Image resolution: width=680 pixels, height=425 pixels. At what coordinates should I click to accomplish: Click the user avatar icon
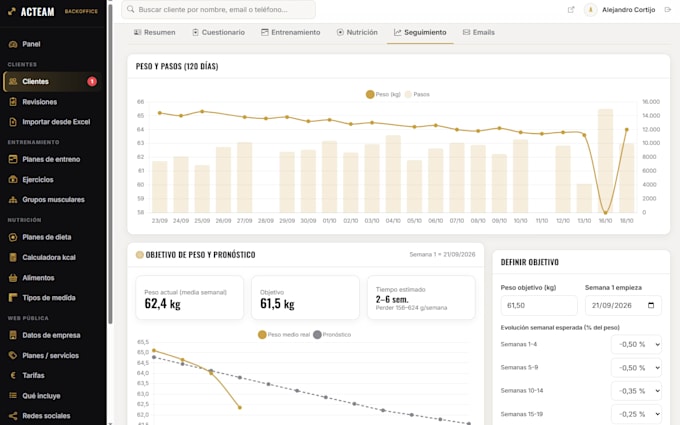click(590, 10)
